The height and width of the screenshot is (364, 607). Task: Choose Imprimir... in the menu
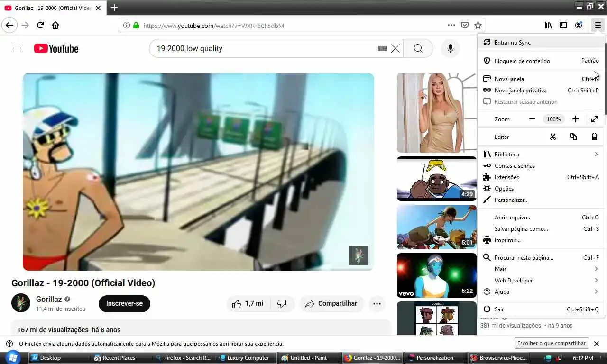tap(541, 240)
